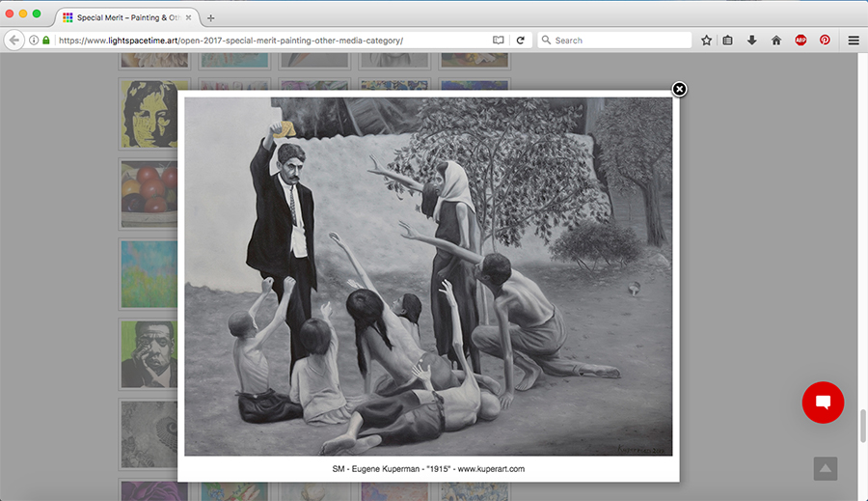
Task: Click in the Search field
Action: point(614,40)
